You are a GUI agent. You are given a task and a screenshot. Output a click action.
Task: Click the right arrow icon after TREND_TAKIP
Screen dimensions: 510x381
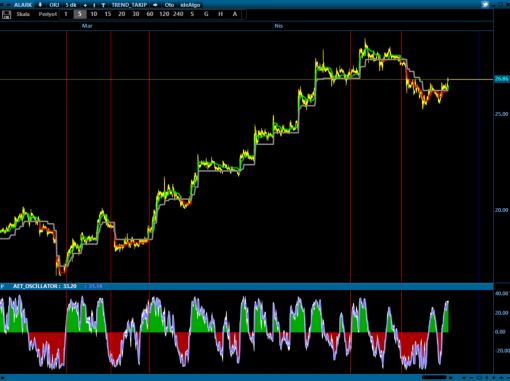coord(155,5)
